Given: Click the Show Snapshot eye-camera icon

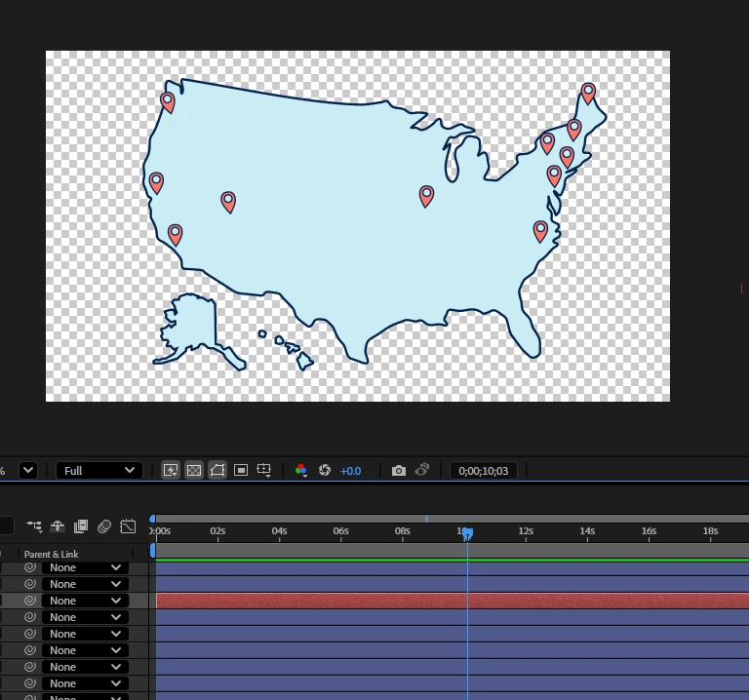Looking at the screenshot, I should [x=422, y=470].
